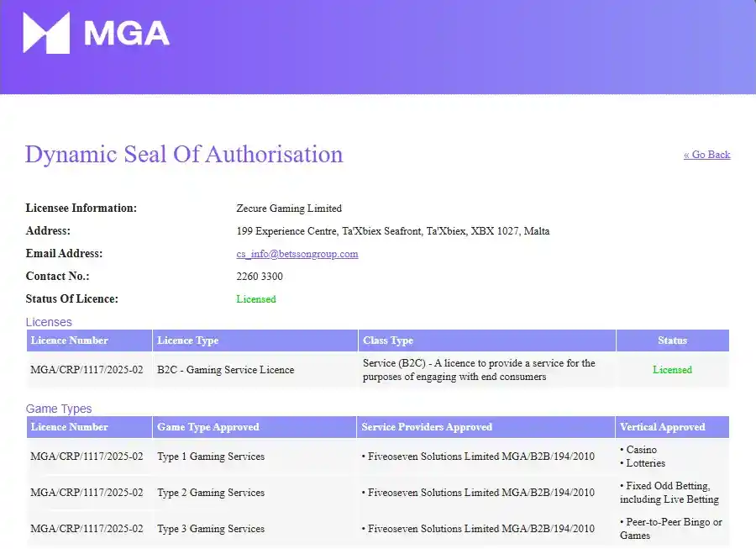756x549 pixels.
Task: Click the Game Type Approved column header
Action: [254, 427]
